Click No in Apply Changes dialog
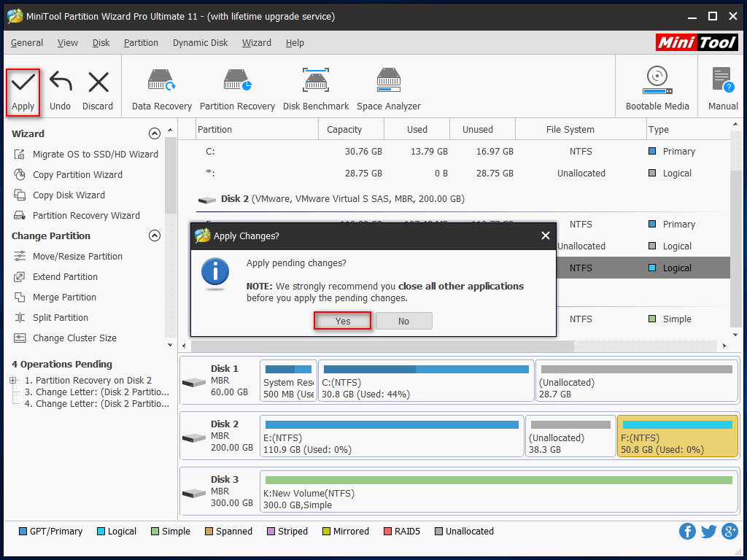747x560 pixels. (404, 321)
